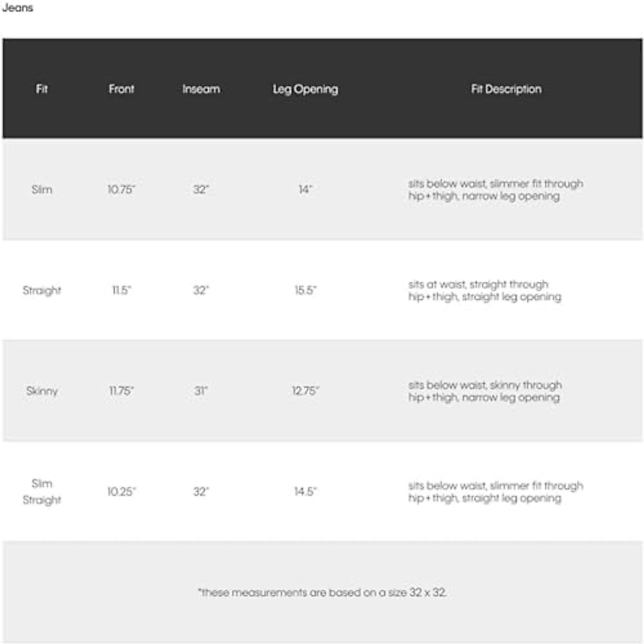
Task: Select the Straight fit description text
Action: (485, 290)
